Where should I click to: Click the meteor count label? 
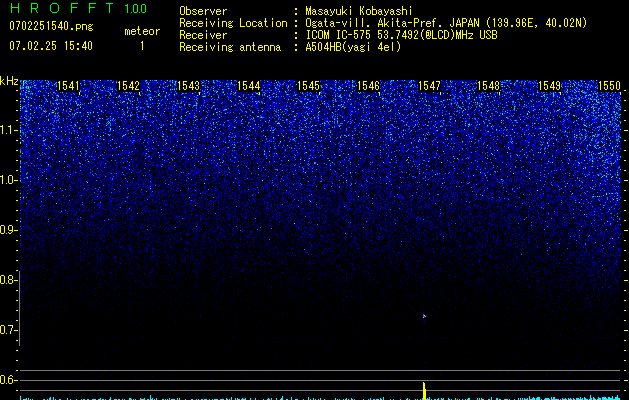(142, 31)
